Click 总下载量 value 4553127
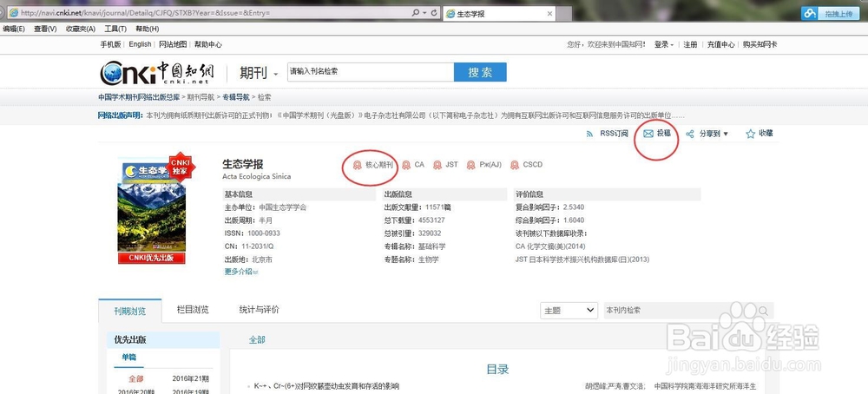This screenshot has width=868, height=394. pos(431,220)
